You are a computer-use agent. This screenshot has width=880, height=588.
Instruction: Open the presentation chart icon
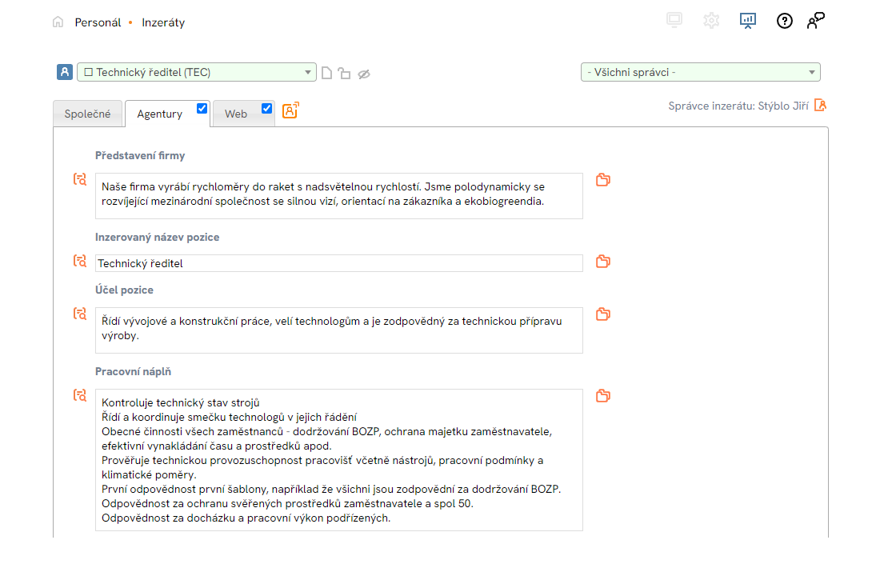tap(747, 21)
